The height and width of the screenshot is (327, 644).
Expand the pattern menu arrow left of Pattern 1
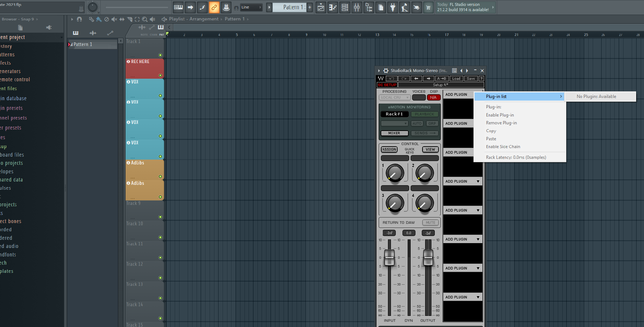point(269,7)
